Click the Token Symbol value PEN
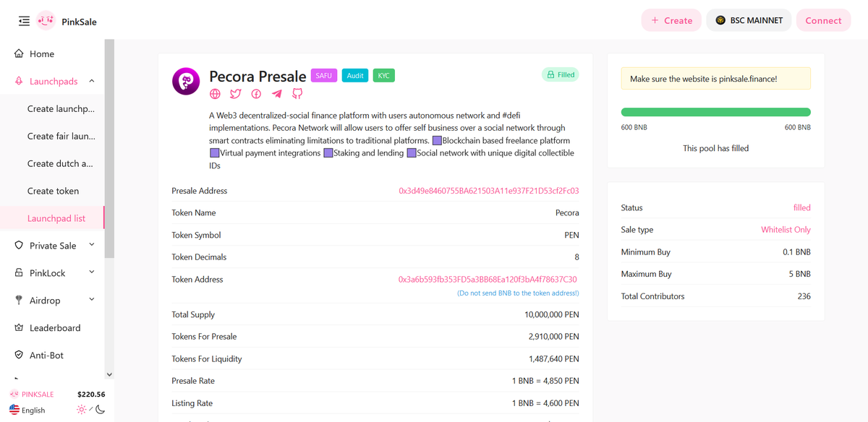The height and width of the screenshot is (422, 868). coord(571,235)
